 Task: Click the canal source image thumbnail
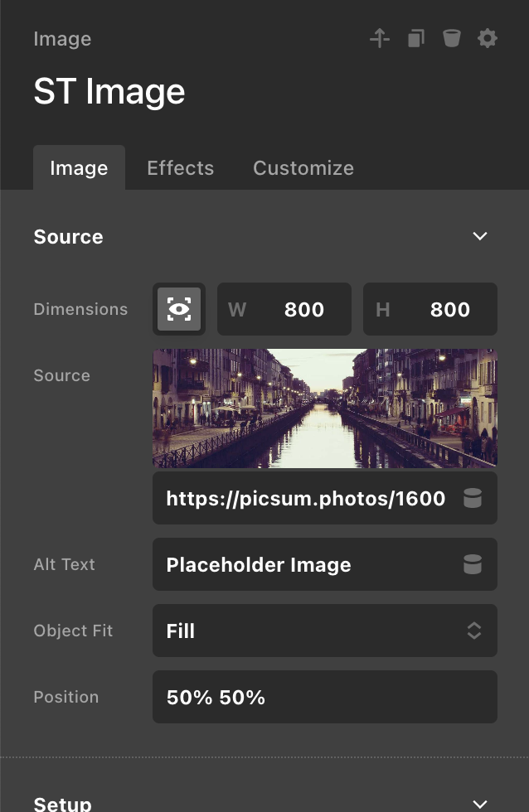(x=324, y=408)
